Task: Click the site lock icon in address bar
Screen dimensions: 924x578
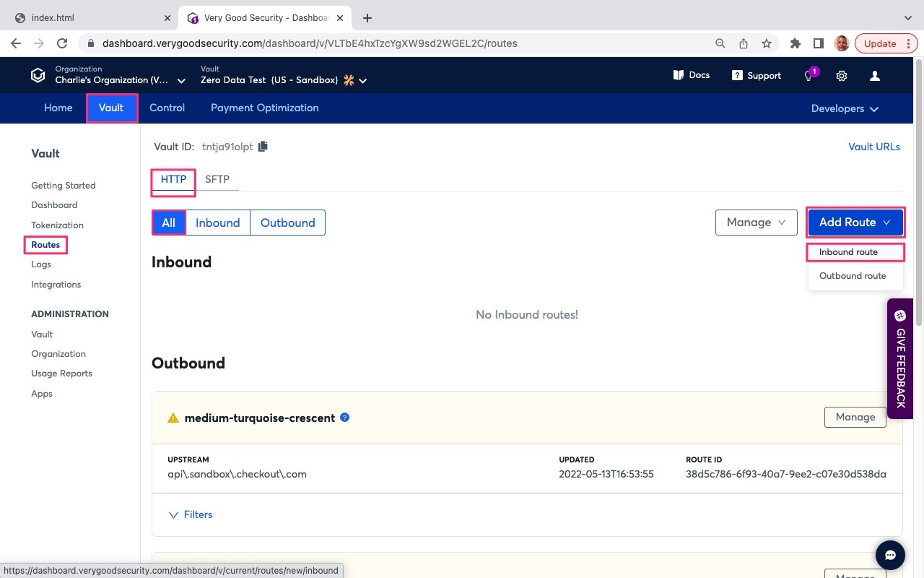Action: (91, 43)
